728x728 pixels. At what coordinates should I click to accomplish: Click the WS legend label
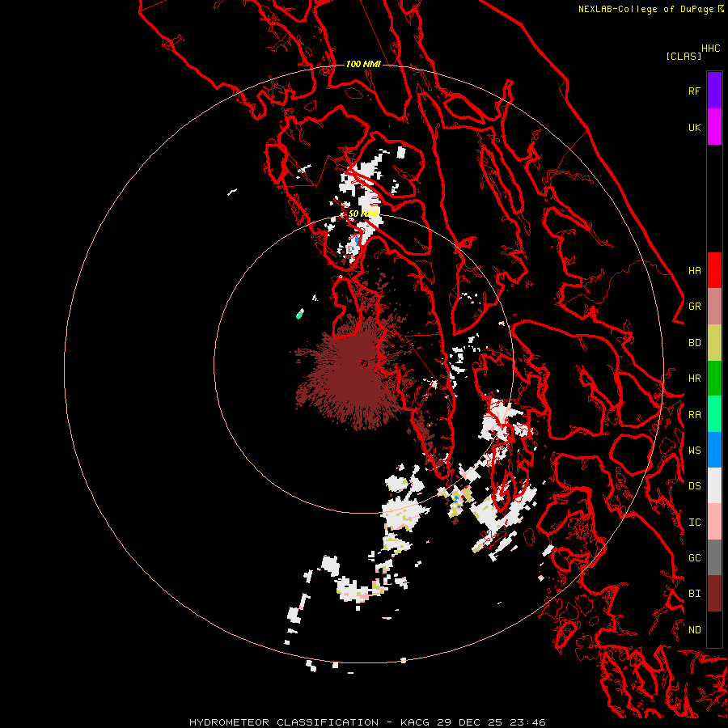(x=694, y=451)
